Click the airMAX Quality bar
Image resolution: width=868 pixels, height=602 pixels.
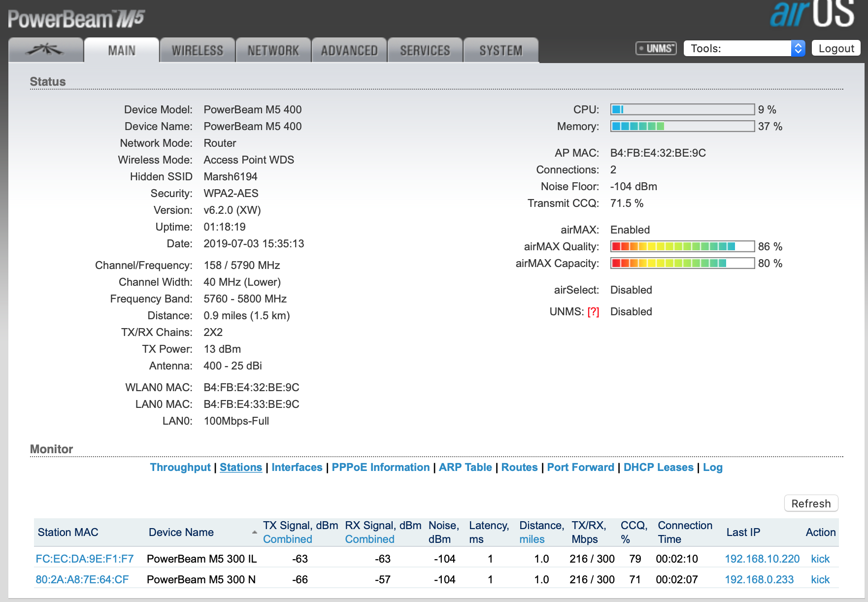click(x=682, y=246)
